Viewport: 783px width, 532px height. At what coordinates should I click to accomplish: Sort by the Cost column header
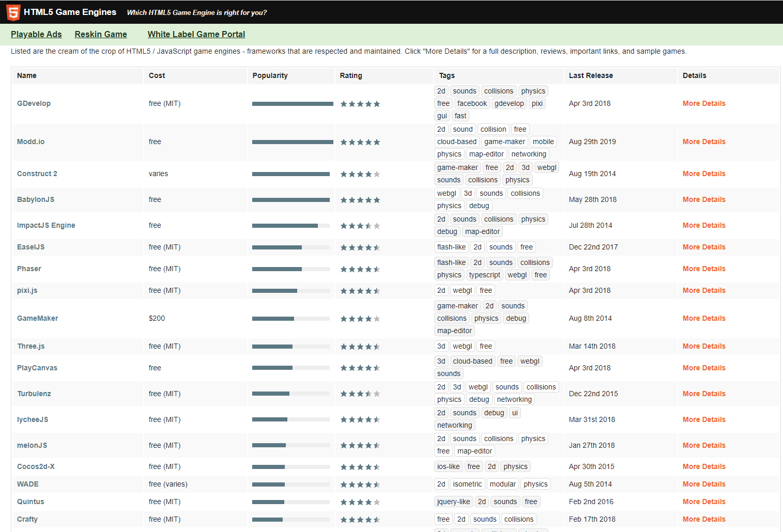click(157, 75)
